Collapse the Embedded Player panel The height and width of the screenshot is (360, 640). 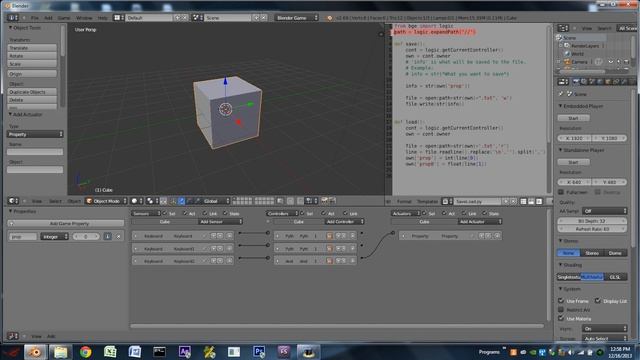[560, 106]
